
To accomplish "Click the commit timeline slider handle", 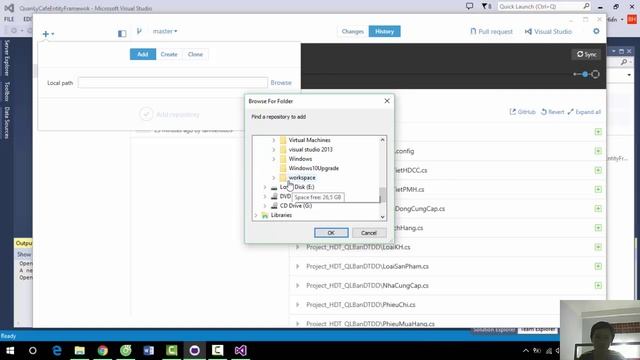I will (x=585, y=74).
